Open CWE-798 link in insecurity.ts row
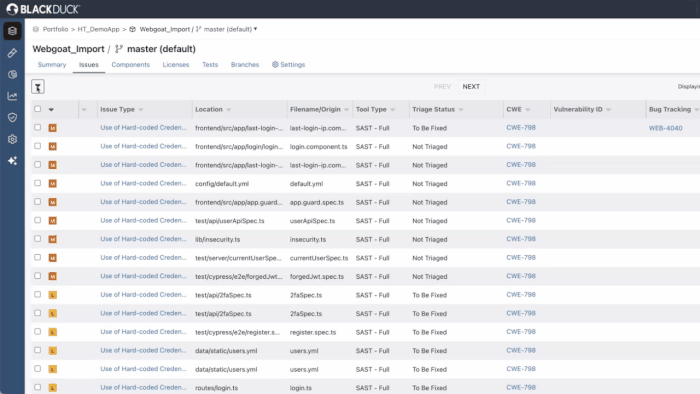The width and height of the screenshot is (700, 394). tap(521, 239)
